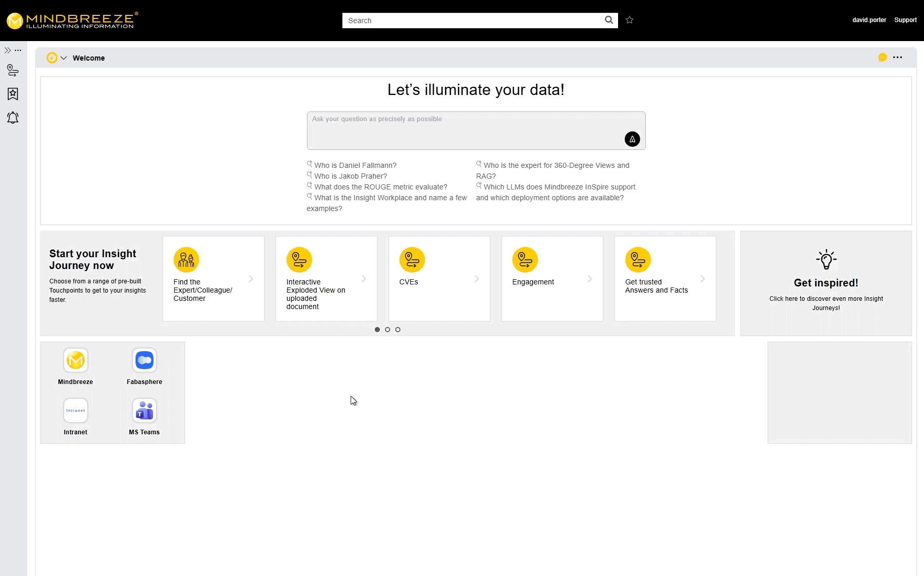
Task: Open the Support menu item
Action: (x=905, y=20)
